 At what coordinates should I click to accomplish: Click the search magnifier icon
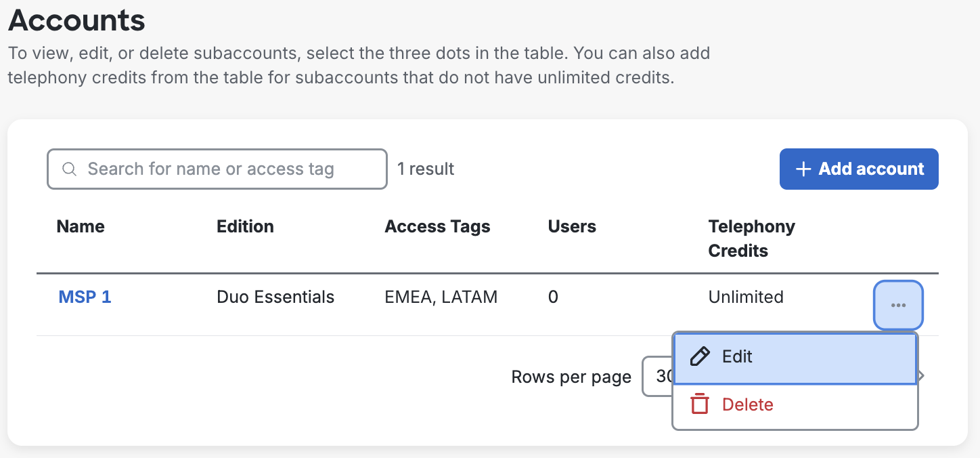[69, 169]
